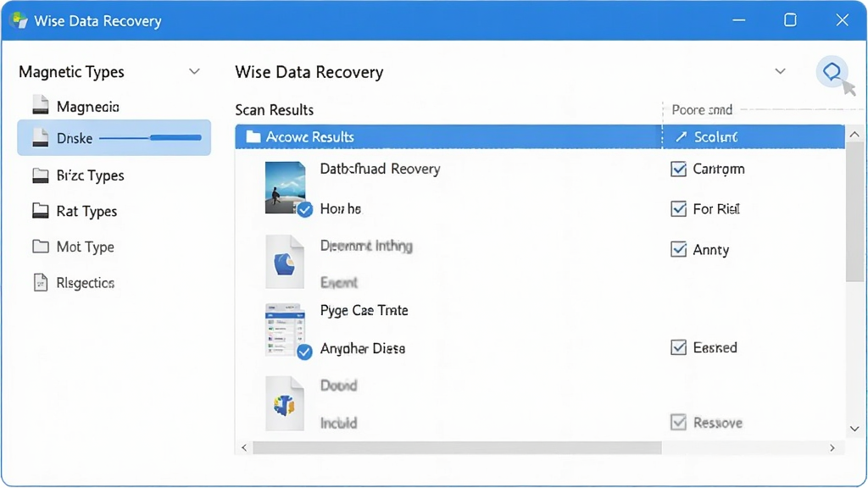The height and width of the screenshot is (488, 868).
Task: Select the Hou hs entry
Action: (x=341, y=208)
